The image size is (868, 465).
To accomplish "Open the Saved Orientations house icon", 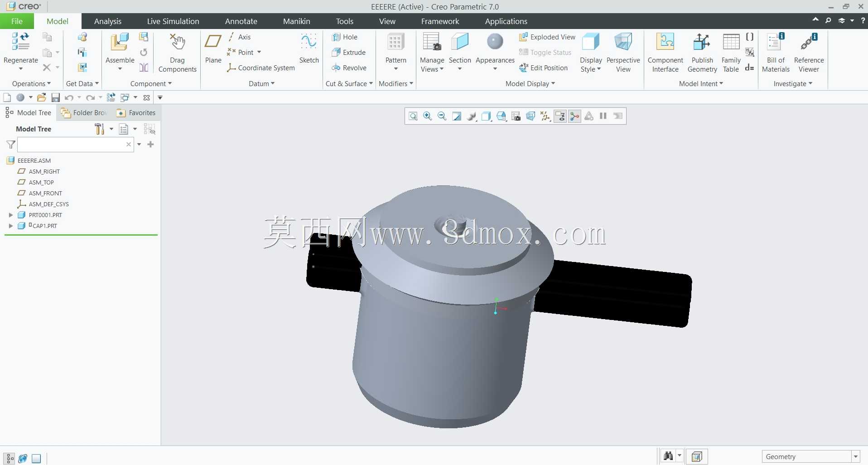I will 502,116.
